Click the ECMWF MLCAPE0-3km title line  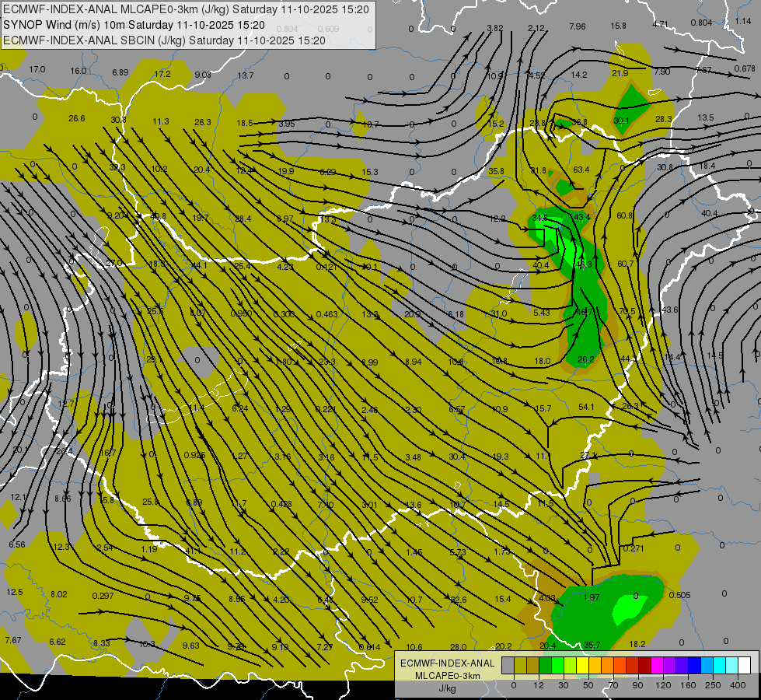[x=186, y=9]
